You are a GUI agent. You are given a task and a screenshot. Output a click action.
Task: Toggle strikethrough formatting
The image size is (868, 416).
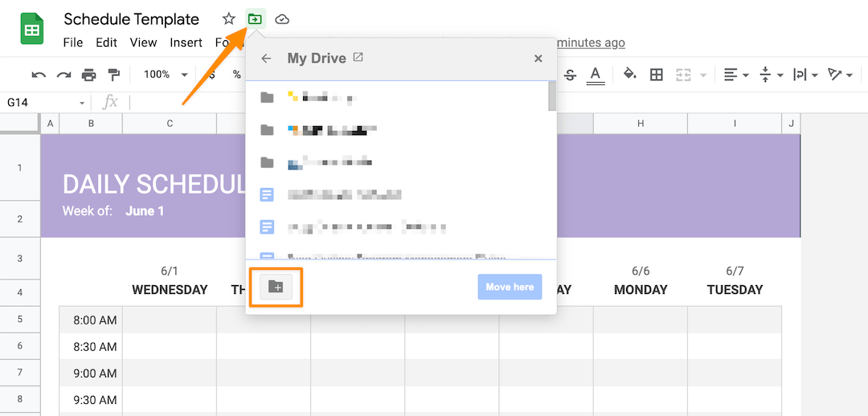(571, 75)
